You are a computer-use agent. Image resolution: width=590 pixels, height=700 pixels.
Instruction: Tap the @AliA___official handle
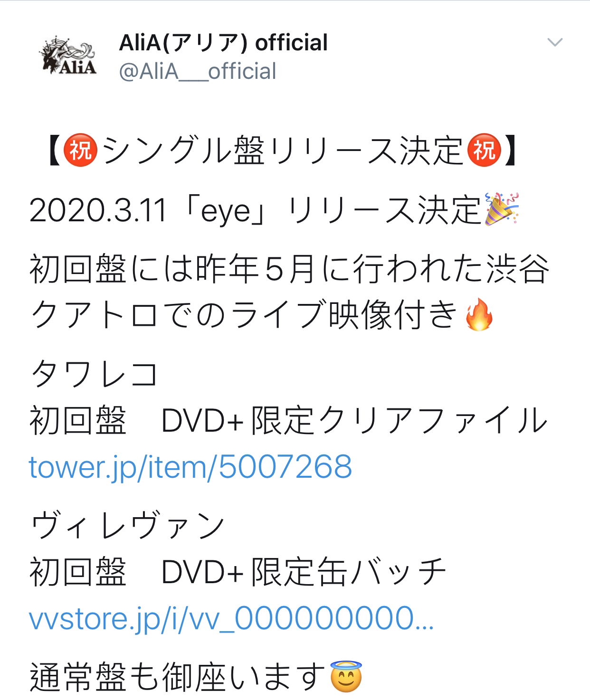click(198, 72)
